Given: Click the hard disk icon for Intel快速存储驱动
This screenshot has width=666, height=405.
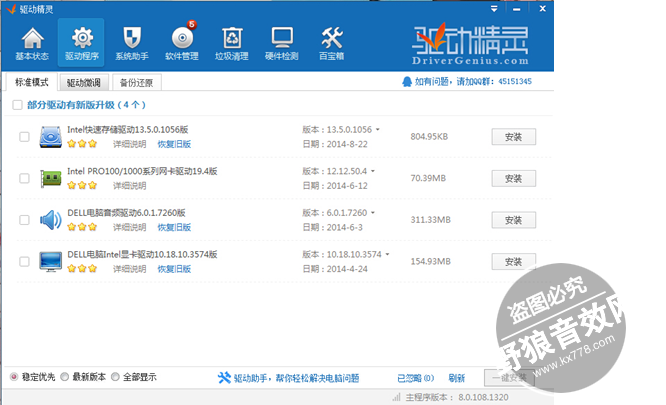Looking at the screenshot, I should pyautogui.click(x=51, y=137).
